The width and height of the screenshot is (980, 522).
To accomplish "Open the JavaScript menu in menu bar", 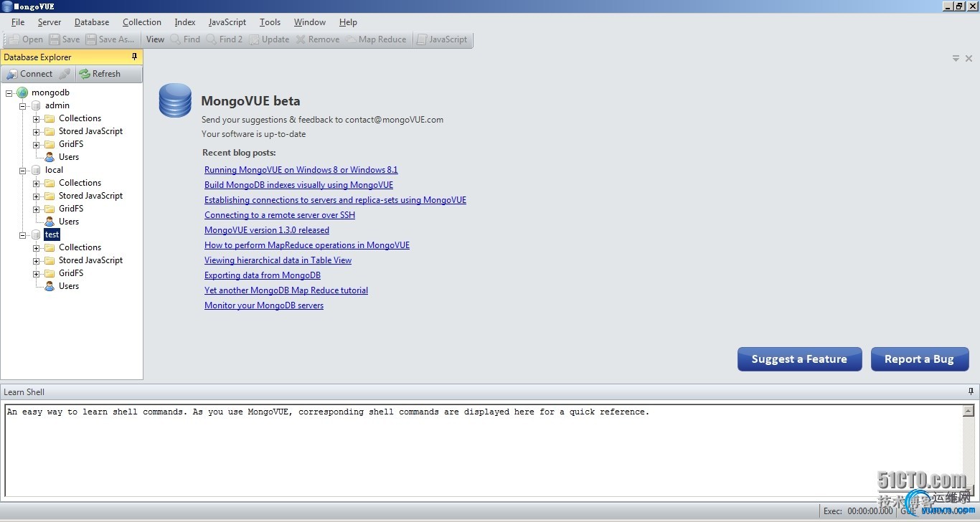I will pos(227,22).
